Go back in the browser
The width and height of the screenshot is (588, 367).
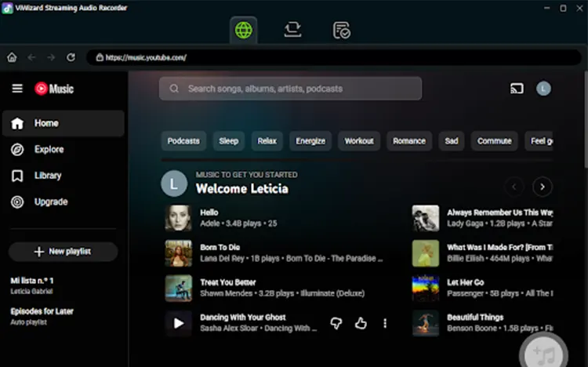(x=31, y=57)
